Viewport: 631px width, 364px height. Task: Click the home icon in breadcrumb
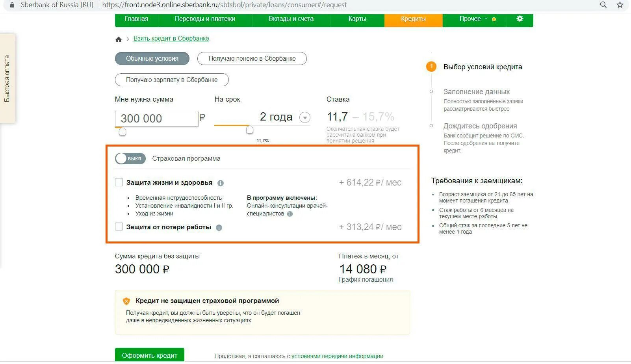[x=119, y=39]
